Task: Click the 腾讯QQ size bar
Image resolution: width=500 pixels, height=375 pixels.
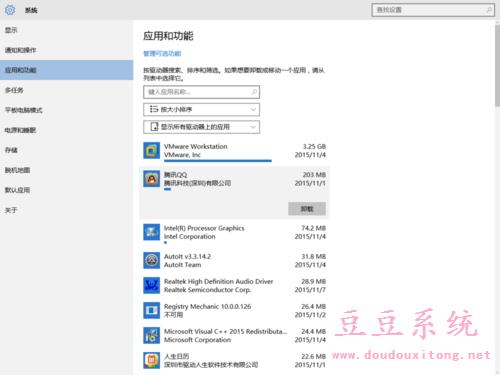Action: (x=167, y=189)
